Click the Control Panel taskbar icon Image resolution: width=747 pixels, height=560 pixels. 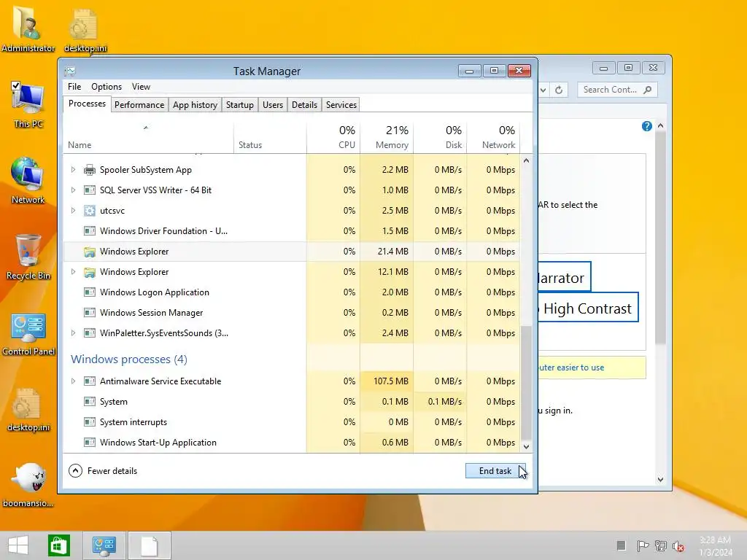click(x=104, y=545)
